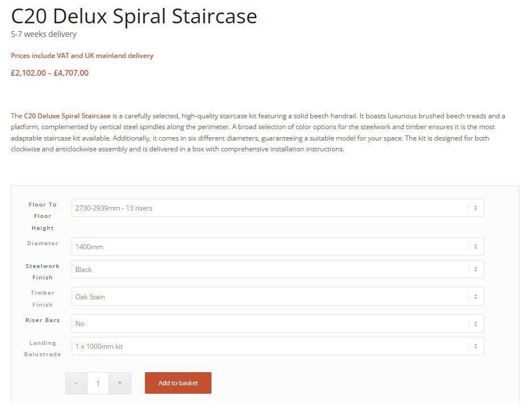Click up-down arrow icon on Steelwork Finish select

click(x=475, y=269)
